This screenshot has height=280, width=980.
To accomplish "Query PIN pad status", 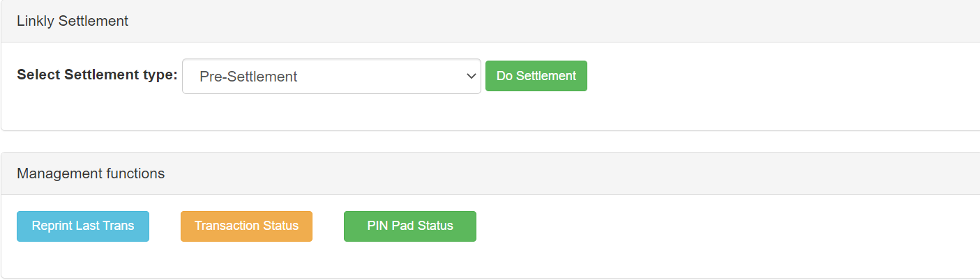I will click(x=409, y=226).
